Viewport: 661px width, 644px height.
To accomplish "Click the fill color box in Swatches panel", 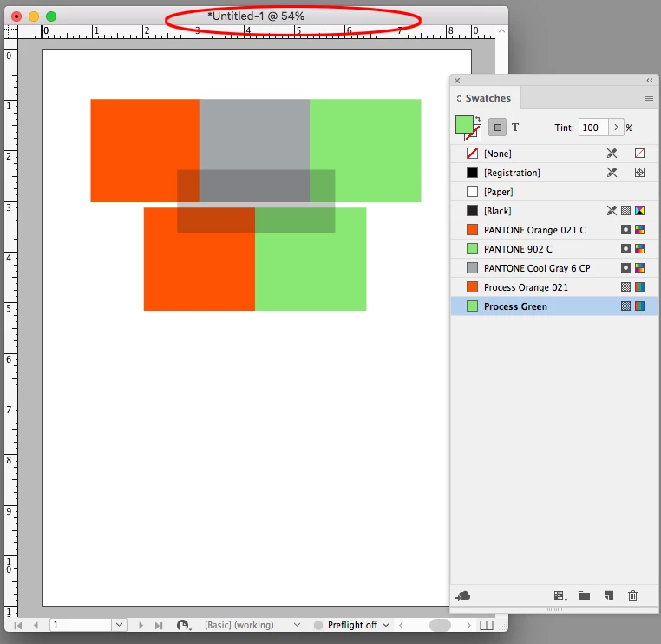I will click(x=463, y=124).
